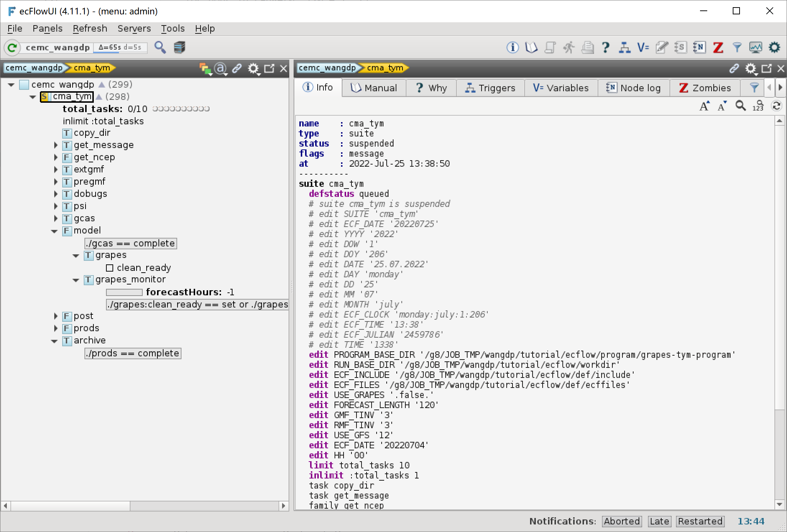Open the Edit pencil toolbar icon

662,47
